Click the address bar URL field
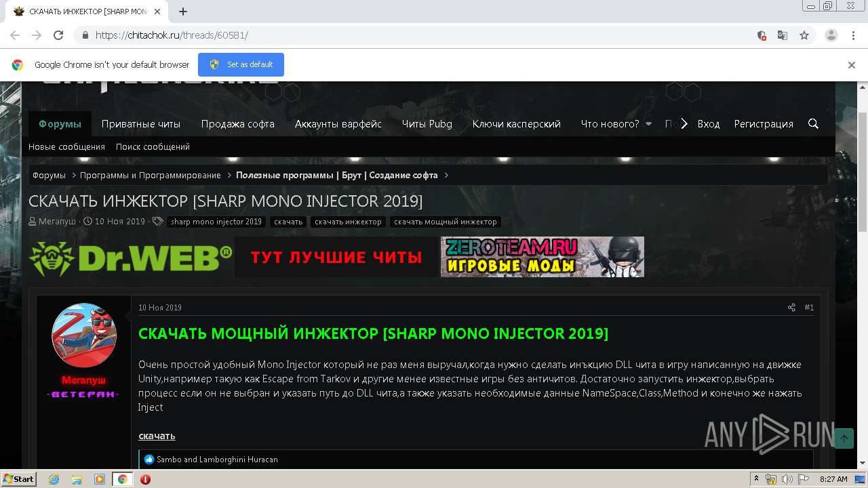Image resolution: width=868 pixels, height=488 pixels. coord(420,35)
